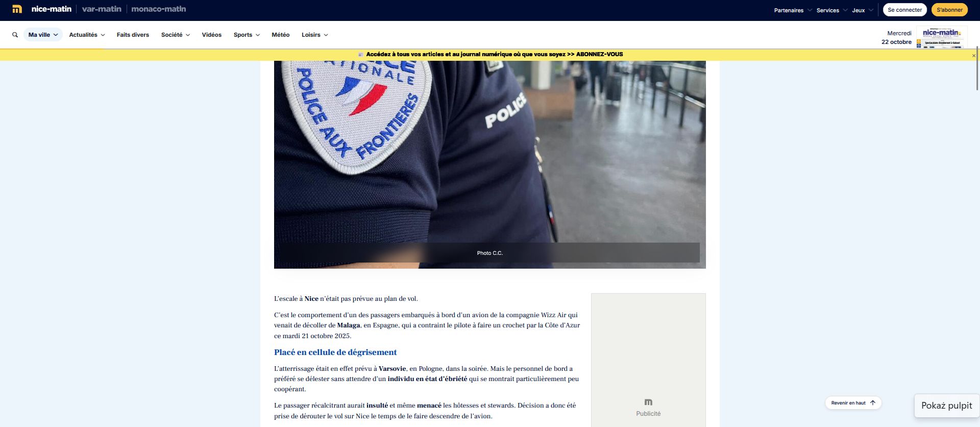Click the 'individu en état d'ébriété' link
Image resolution: width=980 pixels, height=427 pixels.
coord(427,379)
